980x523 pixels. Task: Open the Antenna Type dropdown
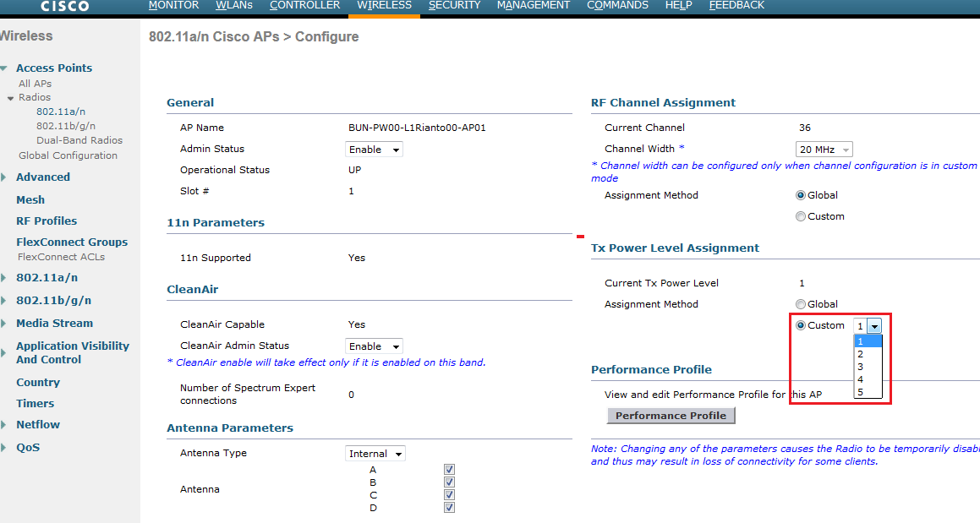click(x=375, y=454)
